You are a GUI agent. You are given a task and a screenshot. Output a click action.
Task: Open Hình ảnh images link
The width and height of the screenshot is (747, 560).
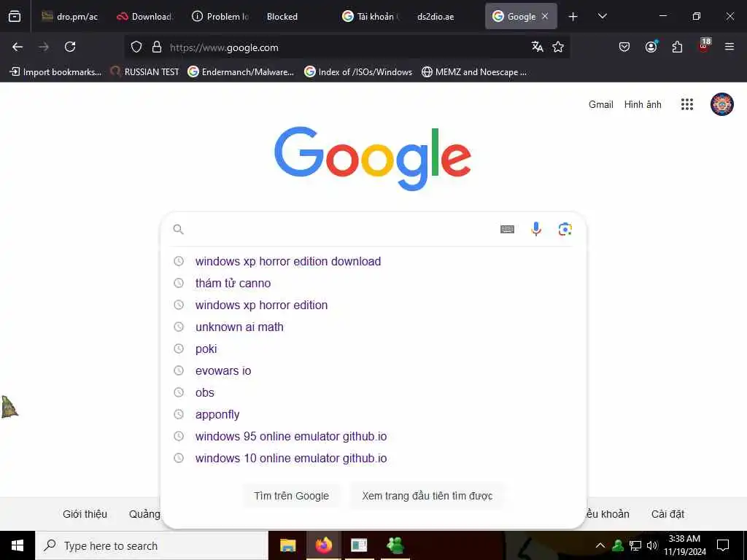643,104
